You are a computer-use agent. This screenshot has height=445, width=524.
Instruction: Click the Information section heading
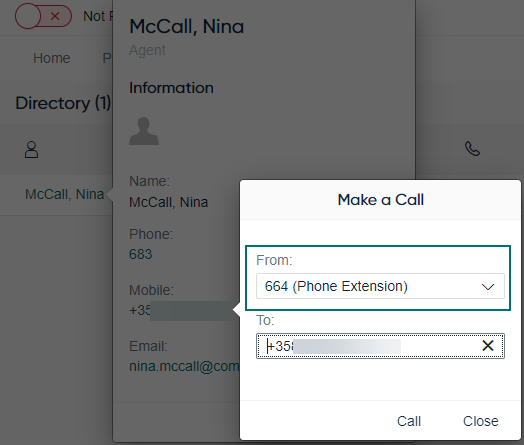tap(171, 88)
